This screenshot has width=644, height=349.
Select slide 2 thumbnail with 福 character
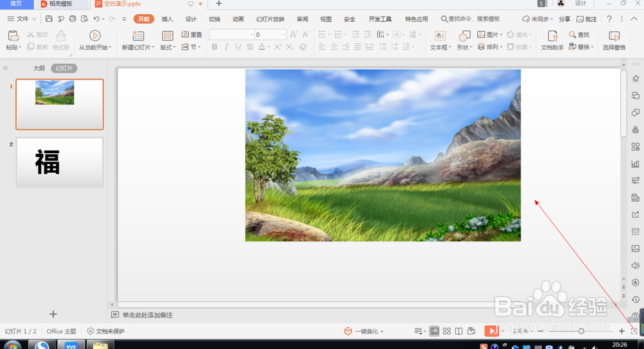[59, 162]
